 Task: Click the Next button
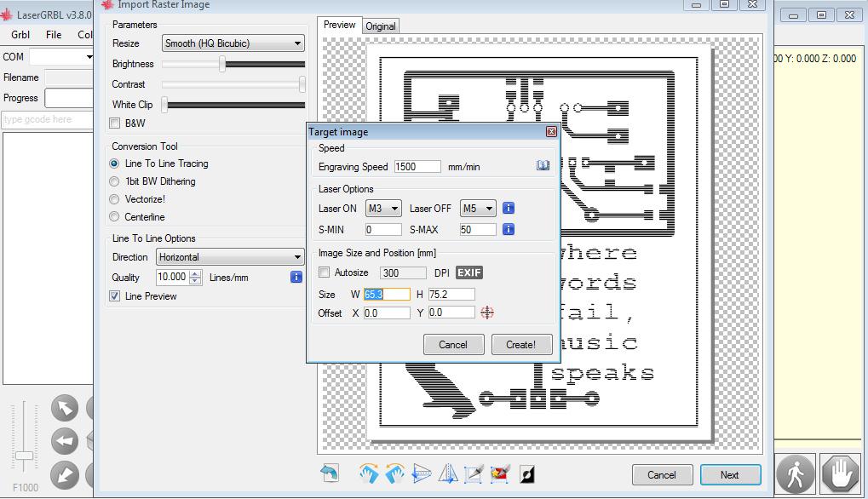coord(729,474)
